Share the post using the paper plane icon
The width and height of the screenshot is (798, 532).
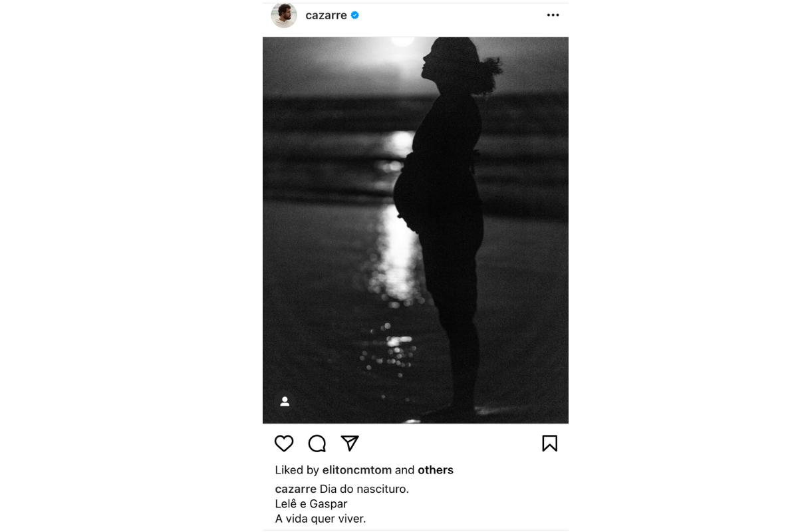click(350, 444)
